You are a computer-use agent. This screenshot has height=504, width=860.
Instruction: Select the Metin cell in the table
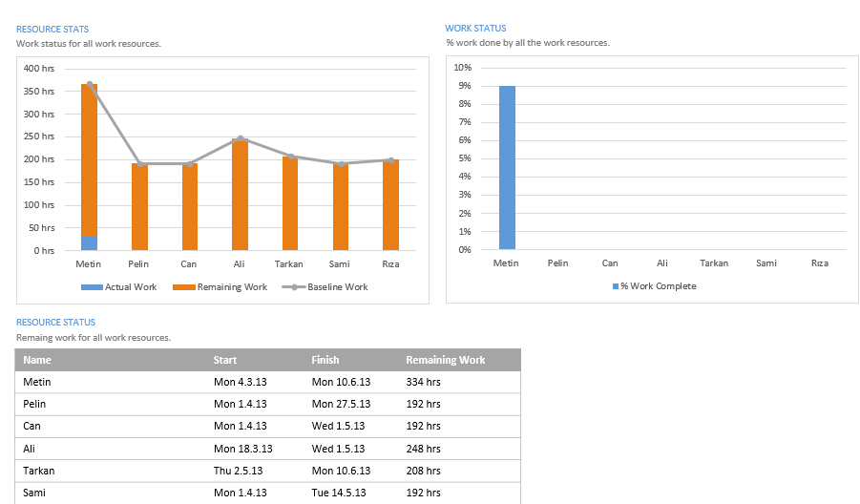(x=37, y=382)
